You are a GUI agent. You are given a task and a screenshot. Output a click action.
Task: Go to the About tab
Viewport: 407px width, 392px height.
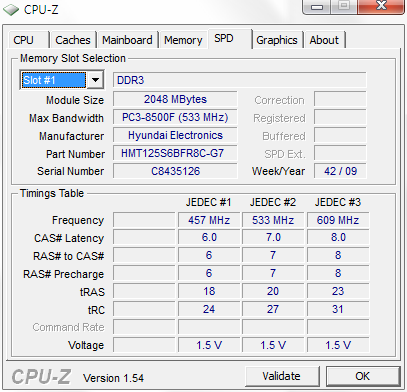click(324, 40)
